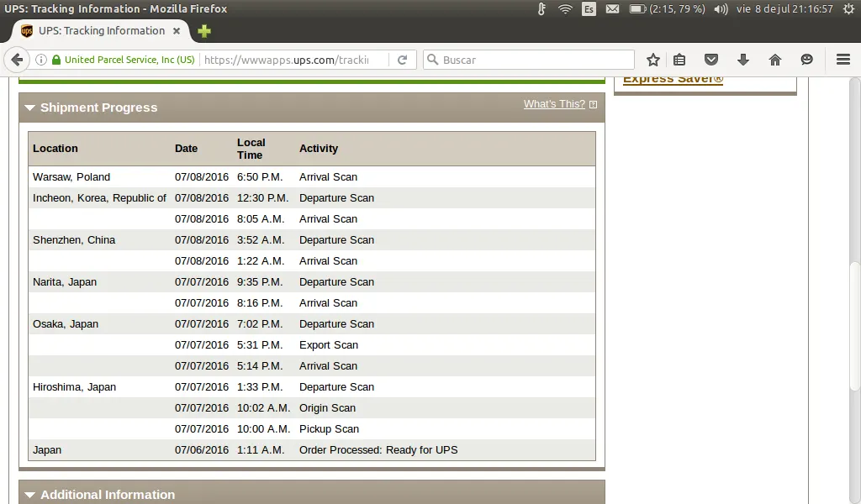Click the 7:02 P.M. local time cell
The height and width of the screenshot is (504, 861).
260,324
